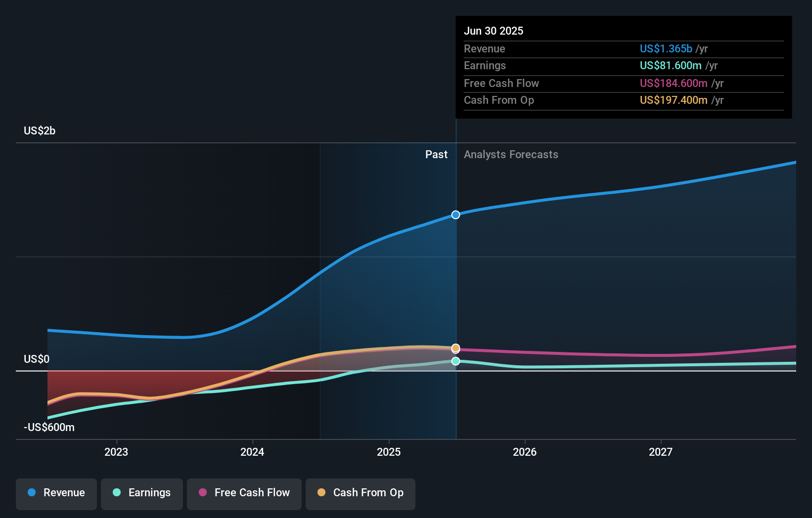Toggle the Free Cash Flow series off
This screenshot has height=518, width=812.
244,493
